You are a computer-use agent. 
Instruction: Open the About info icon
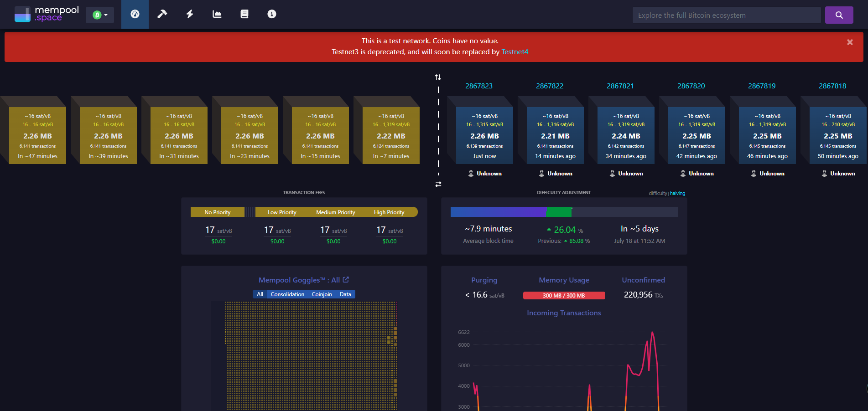click(272, 14)
